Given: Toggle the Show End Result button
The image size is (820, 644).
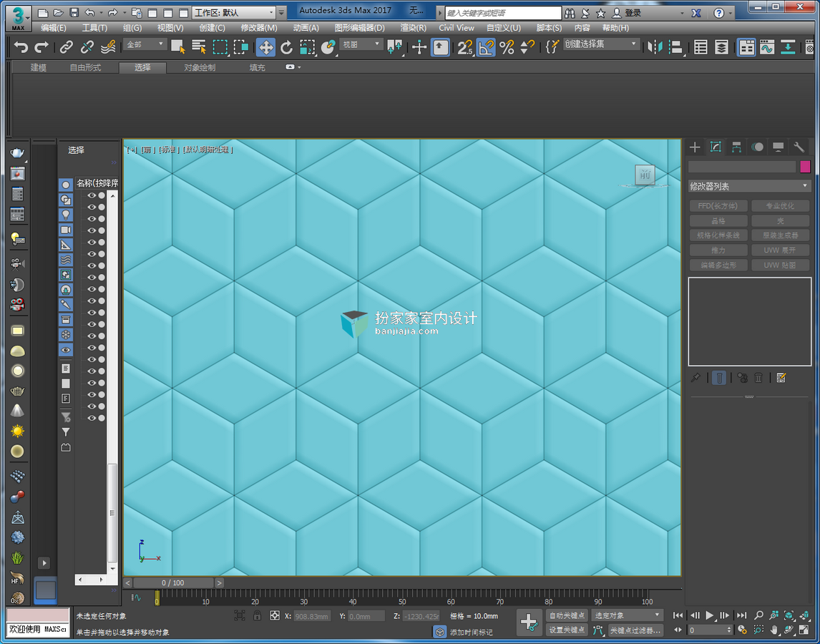Looking at the screenshot, I should tap(719, 378).
